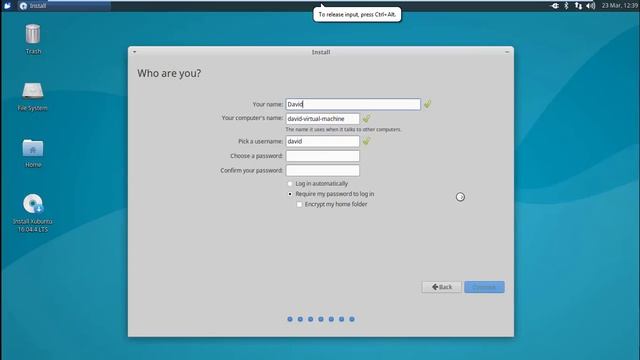Minimize the Install window
The image size is (640, 360).
tap(507, 52)
